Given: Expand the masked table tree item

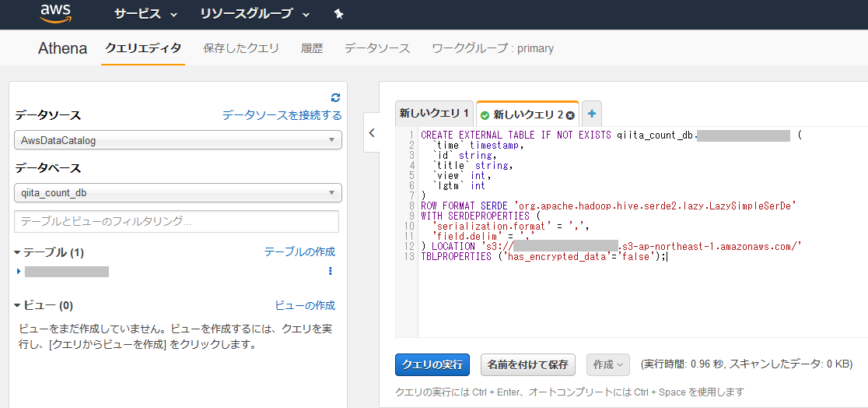Looking at the screenshot, I should coord(19,271).
